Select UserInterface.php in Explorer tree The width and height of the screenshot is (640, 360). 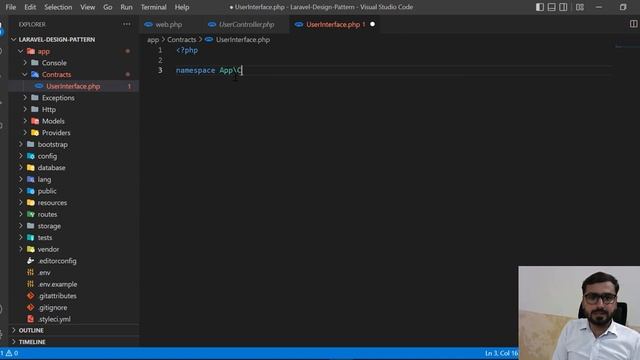(x=73, y=87)
